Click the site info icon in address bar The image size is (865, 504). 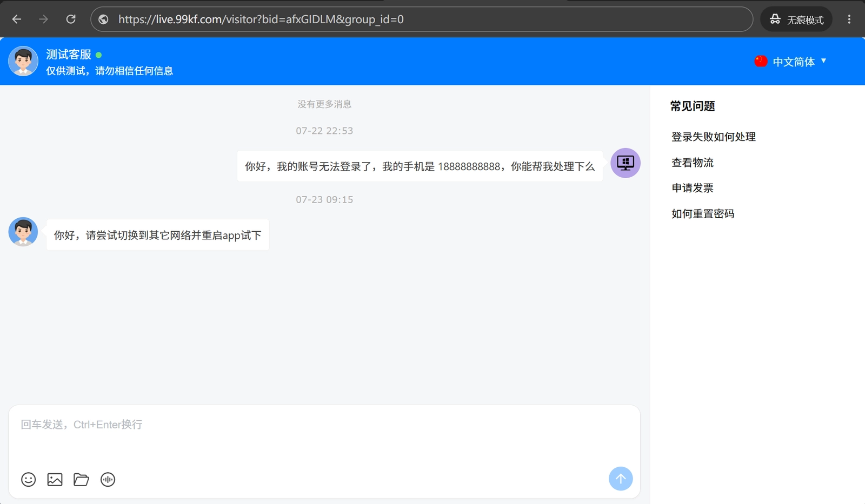(x=103, y=19)
